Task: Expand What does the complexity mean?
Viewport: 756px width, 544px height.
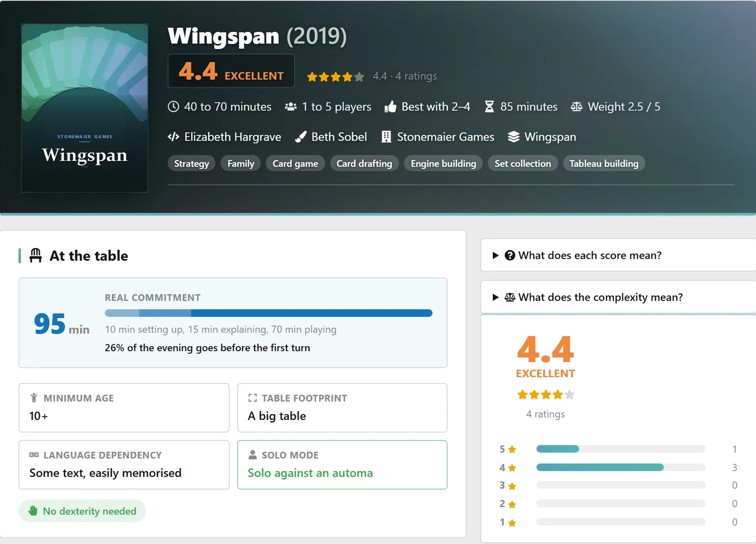Action: click(618, 297)
